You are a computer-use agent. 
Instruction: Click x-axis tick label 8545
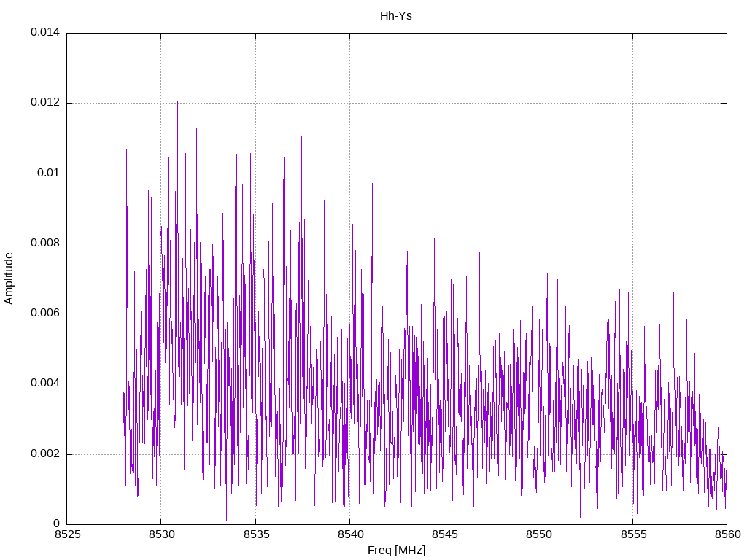[445, 534]
